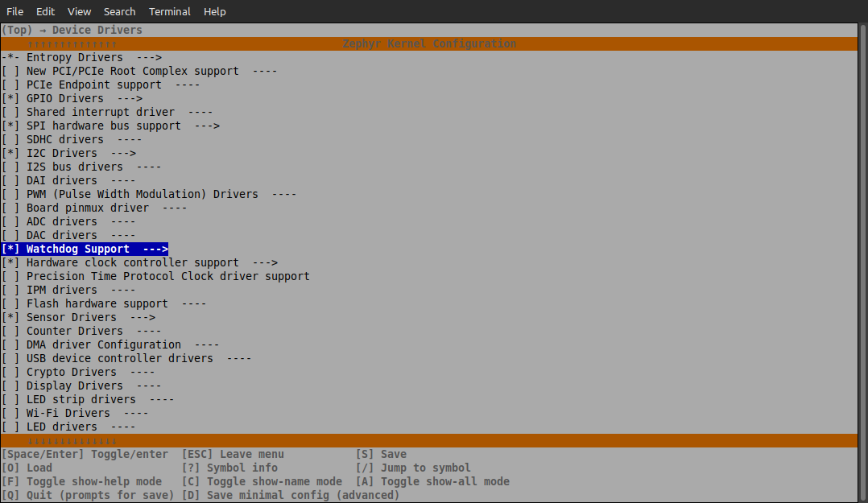Click the [/] Jump to symbol hint
The image size is (868, 503).
click(x=413, y=468)
